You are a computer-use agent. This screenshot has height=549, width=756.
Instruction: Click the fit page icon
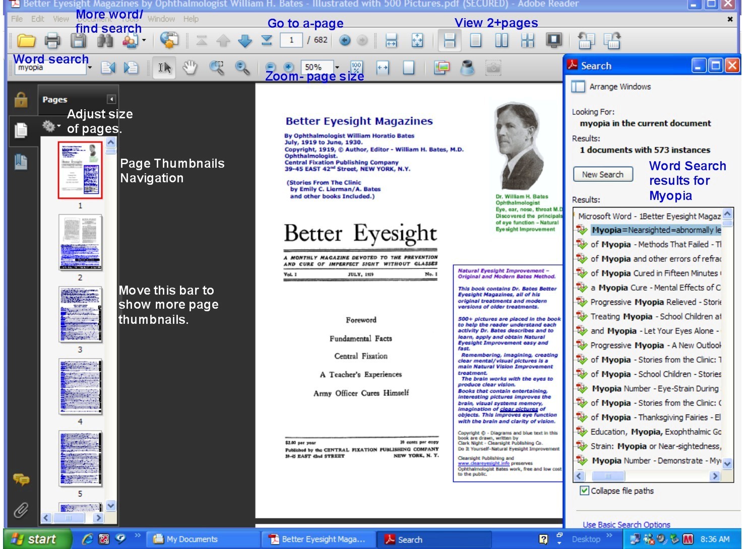click(409, 67)
